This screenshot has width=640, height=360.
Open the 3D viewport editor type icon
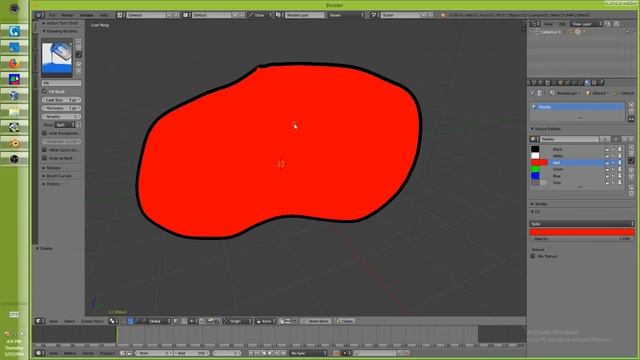tap(40, 321)
